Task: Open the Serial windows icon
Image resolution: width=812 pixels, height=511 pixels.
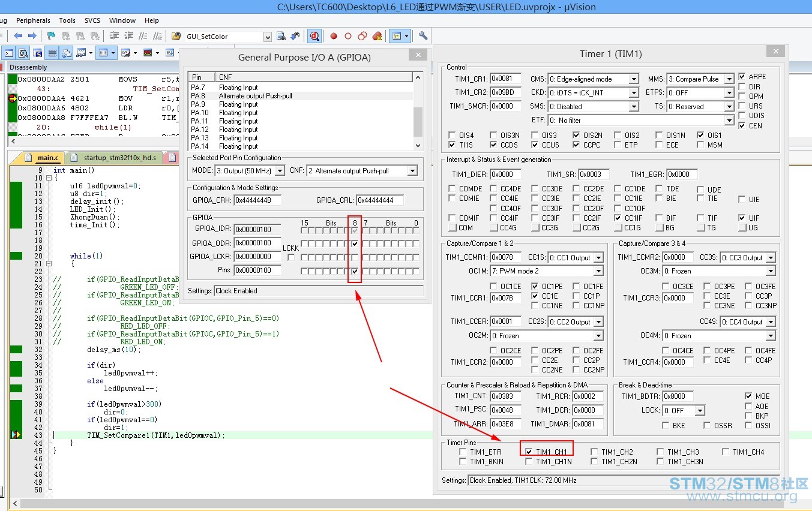Action: pyautogui.click(x=127, y=53)
